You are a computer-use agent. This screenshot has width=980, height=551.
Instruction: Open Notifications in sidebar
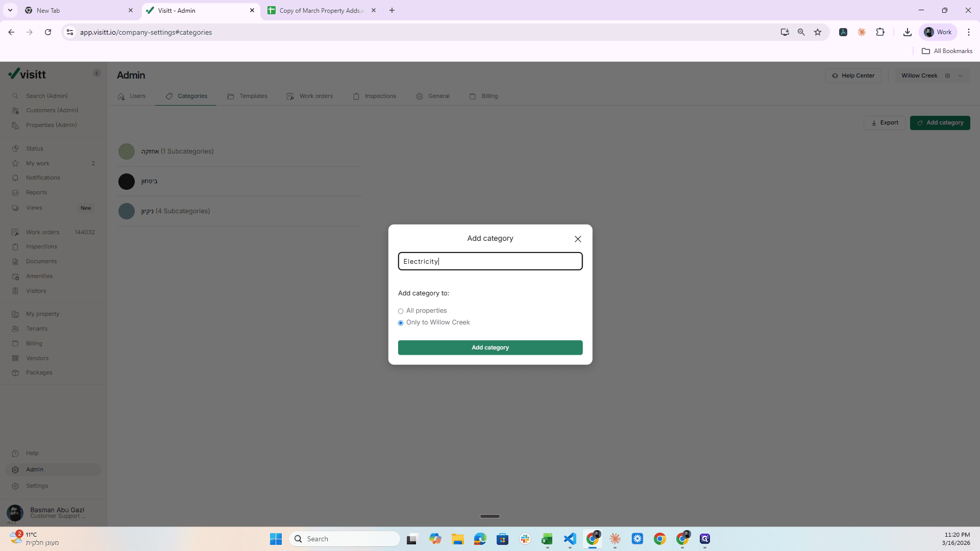tap(43, 178)
